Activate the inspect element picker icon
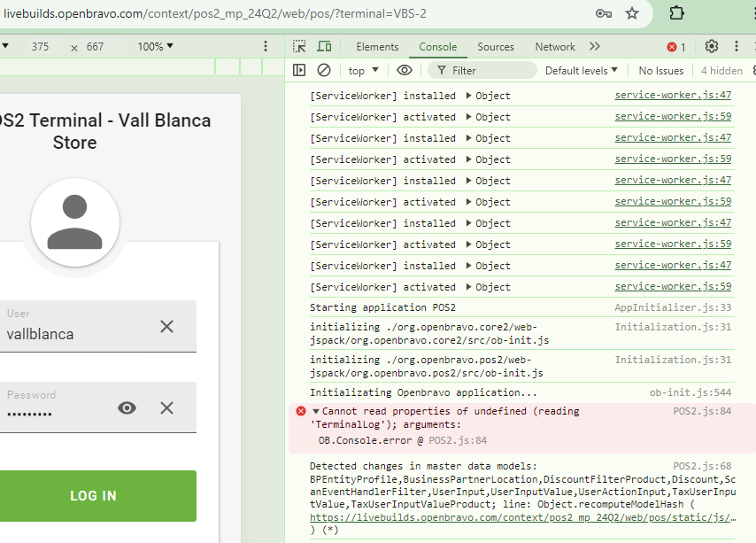The height and width of the screenshot is (543, 756). [299, 46]
